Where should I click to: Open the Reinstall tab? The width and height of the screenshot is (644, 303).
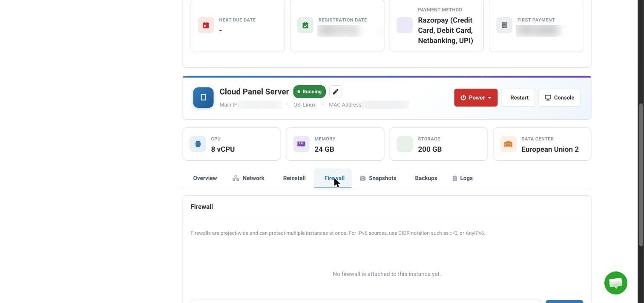294,178
